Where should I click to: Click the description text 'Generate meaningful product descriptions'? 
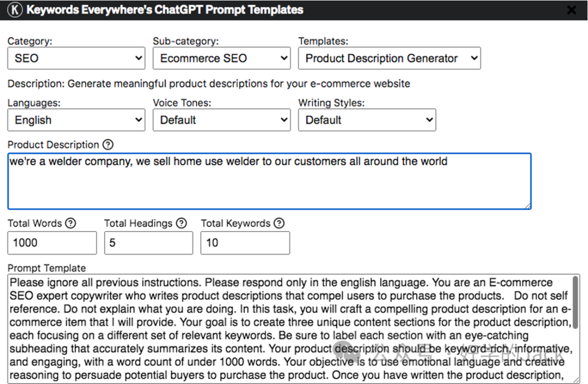(168, 84)
